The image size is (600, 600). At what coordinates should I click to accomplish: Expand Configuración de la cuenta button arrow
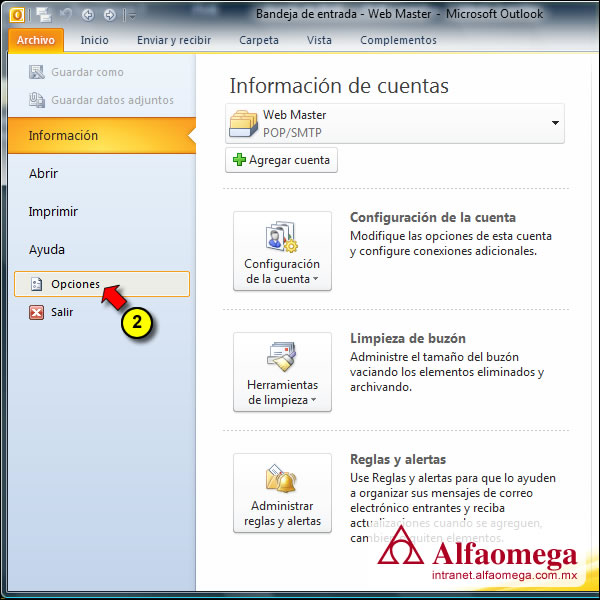tap(315, 279)
